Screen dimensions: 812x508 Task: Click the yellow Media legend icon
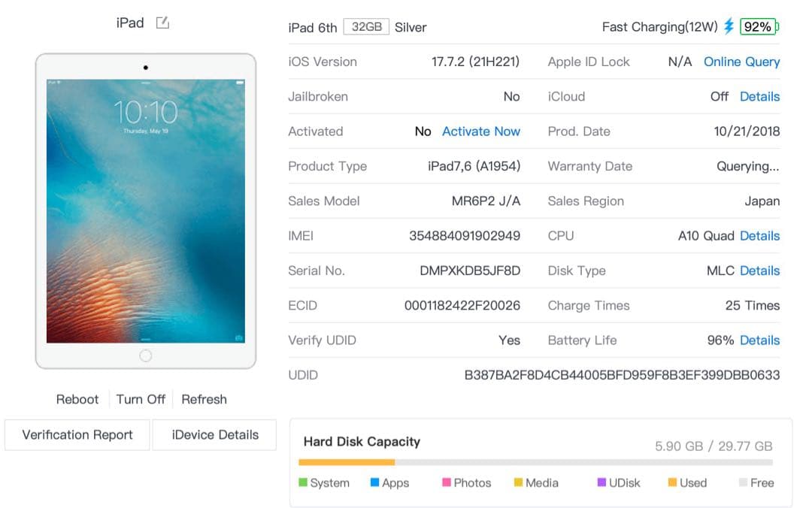click(517, 482)
